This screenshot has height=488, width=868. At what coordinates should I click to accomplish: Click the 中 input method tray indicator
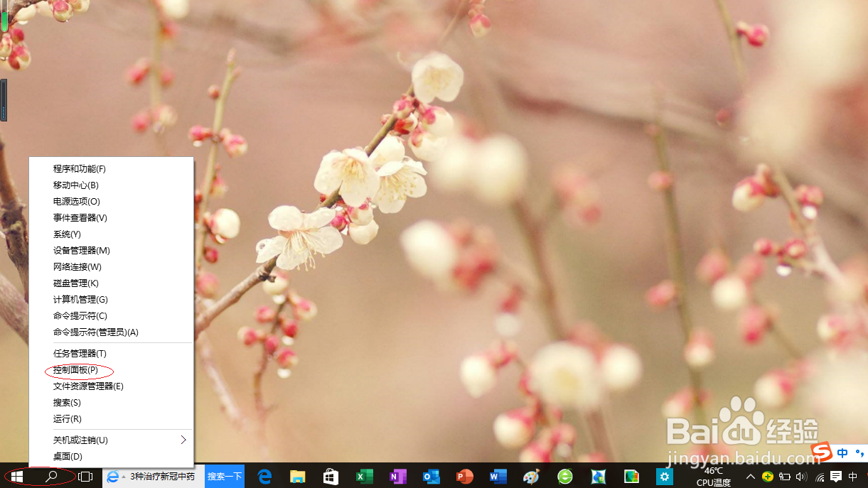click(x=853, y=477)
